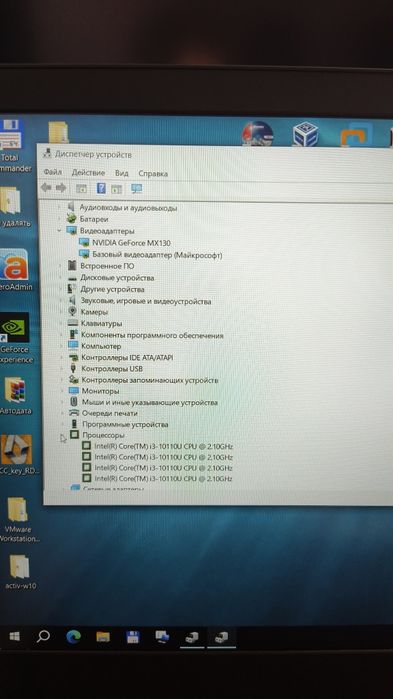Expand Аудиовходы и аудиовыходы category

(x=60, y=207)
